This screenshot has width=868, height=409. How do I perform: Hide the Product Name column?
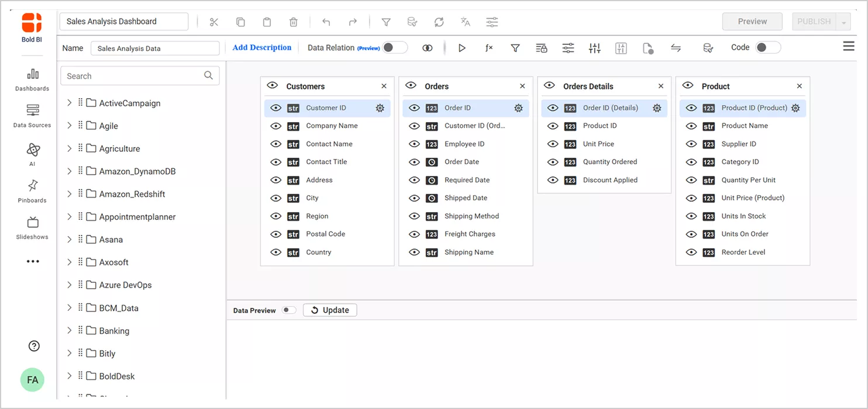[x=691, y=126]
